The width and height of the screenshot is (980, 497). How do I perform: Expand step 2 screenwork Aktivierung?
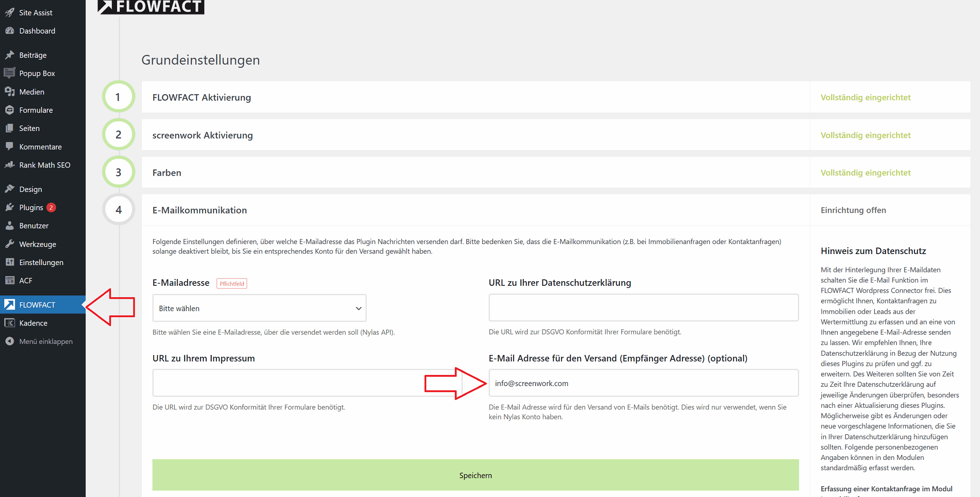pos(475,135)
